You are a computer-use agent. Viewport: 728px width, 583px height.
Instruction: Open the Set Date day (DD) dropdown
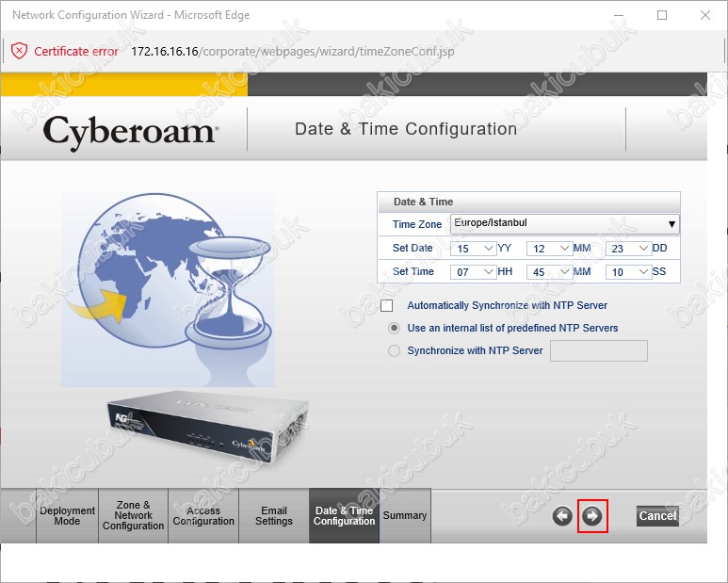pos(628,249)
